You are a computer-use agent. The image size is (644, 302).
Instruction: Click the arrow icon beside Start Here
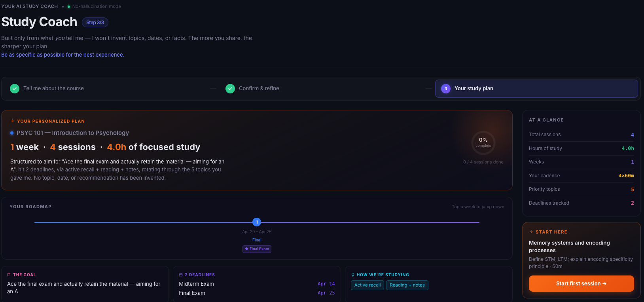(x=531, y=232)
